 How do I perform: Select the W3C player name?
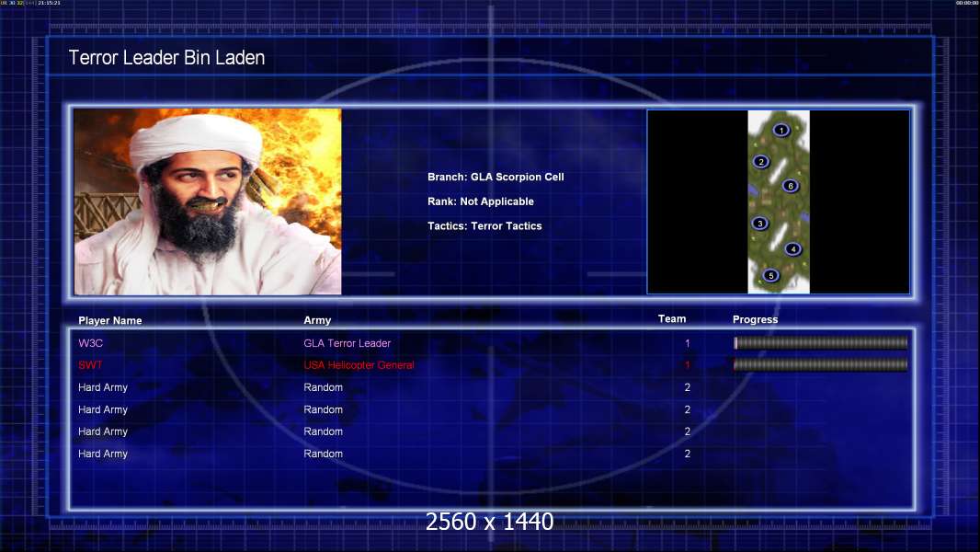click(91, 343)
